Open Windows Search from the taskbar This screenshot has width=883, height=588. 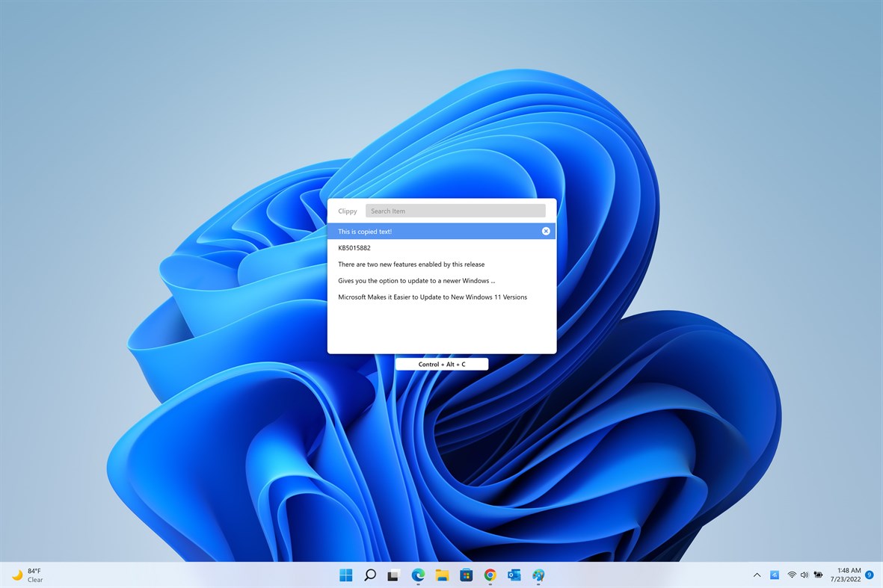click(x=369, y=575)
